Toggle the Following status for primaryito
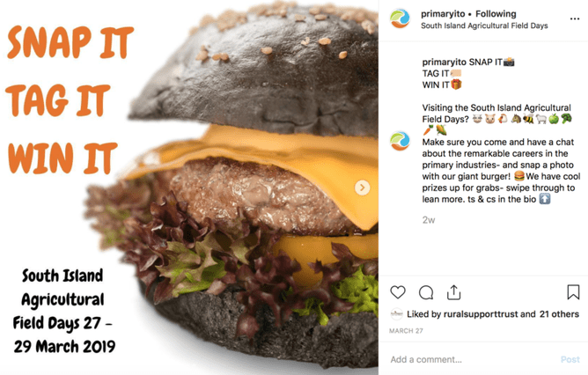 [496, 14]
